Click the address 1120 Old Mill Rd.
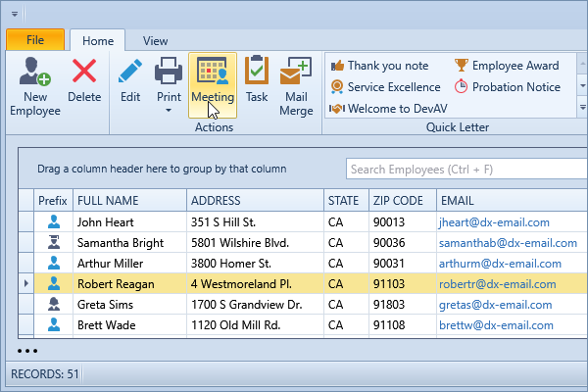Screen dimensions: 588x392 click(235, 325)
